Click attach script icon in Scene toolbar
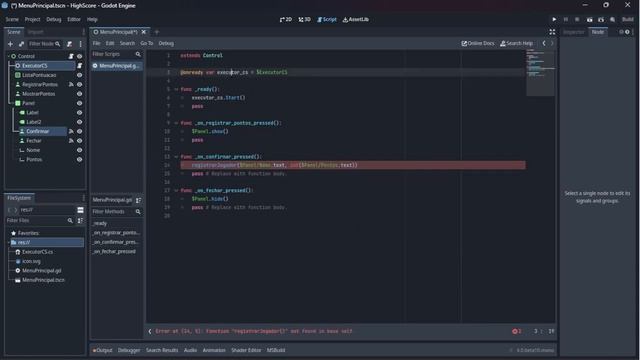 [x=69, y=44]
